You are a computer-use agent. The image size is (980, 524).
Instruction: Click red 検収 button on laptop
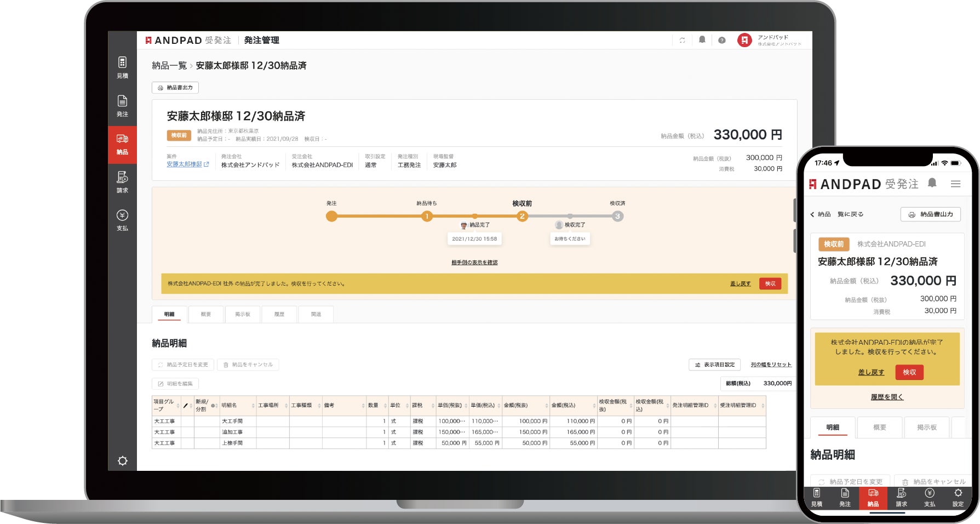[770, 283]
